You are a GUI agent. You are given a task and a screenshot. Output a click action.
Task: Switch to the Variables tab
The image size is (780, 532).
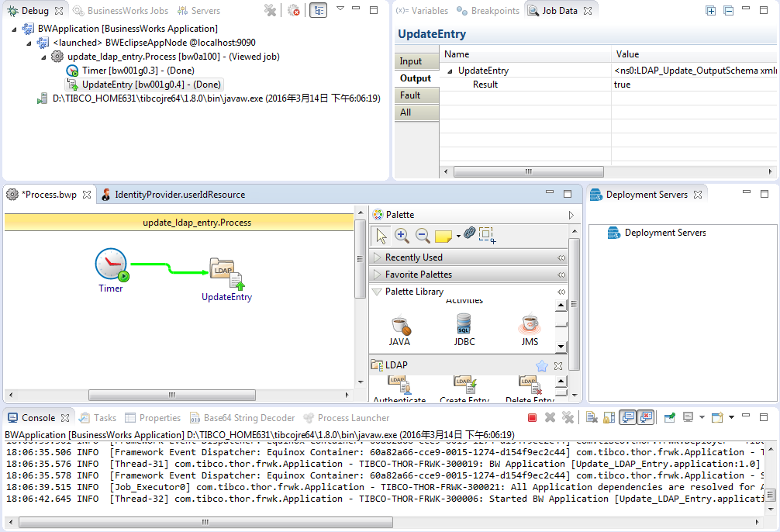point(422,10)
